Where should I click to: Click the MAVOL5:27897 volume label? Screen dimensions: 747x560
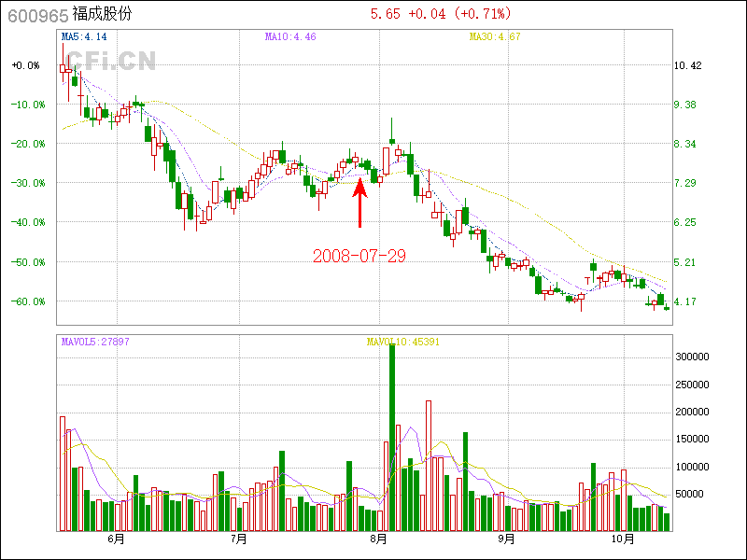coord(95,342)
